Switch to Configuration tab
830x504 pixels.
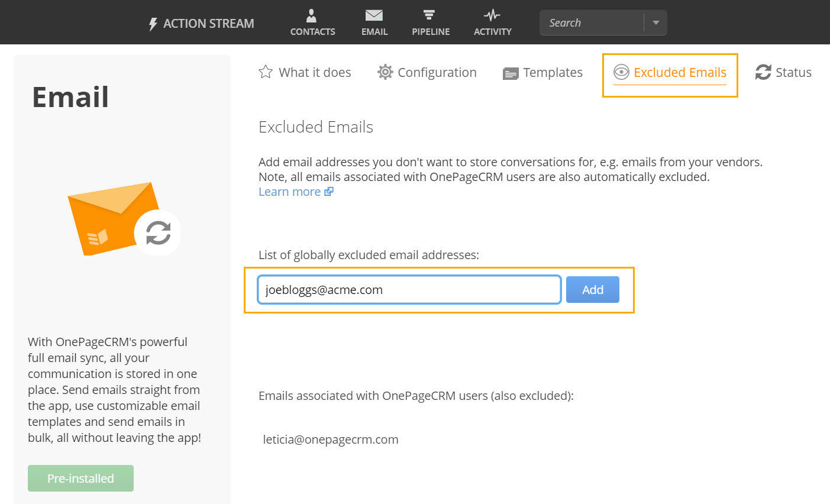point(427,72)
